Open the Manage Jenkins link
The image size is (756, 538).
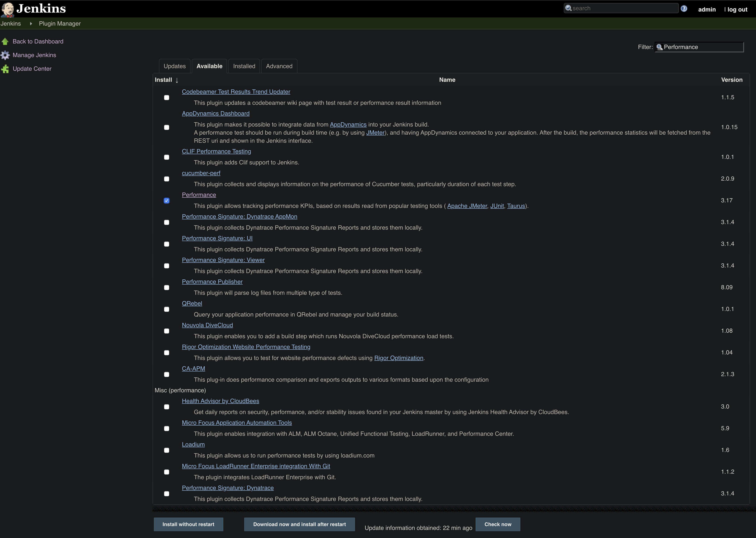tap(35, 55)
